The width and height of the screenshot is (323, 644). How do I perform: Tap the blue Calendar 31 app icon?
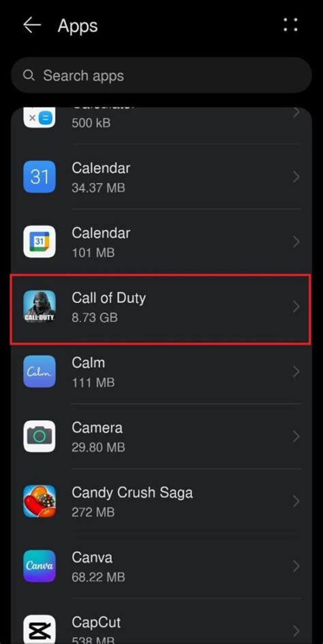(x=40, y=177)
